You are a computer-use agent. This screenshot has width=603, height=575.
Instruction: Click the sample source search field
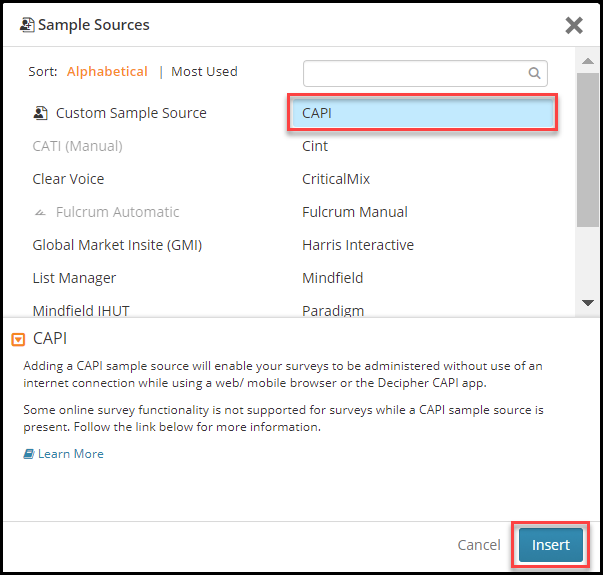point(425,73)
